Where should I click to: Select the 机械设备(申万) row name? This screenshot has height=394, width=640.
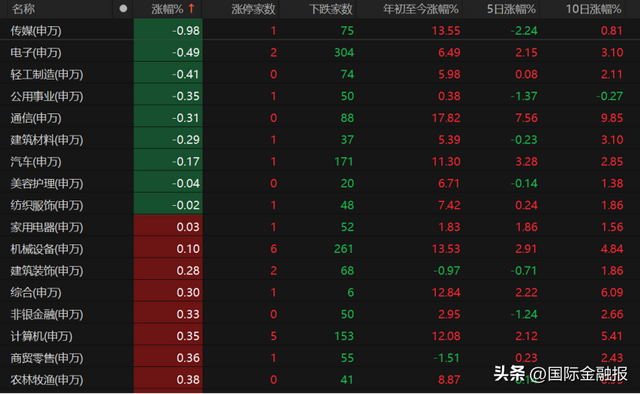pos(47,249)
